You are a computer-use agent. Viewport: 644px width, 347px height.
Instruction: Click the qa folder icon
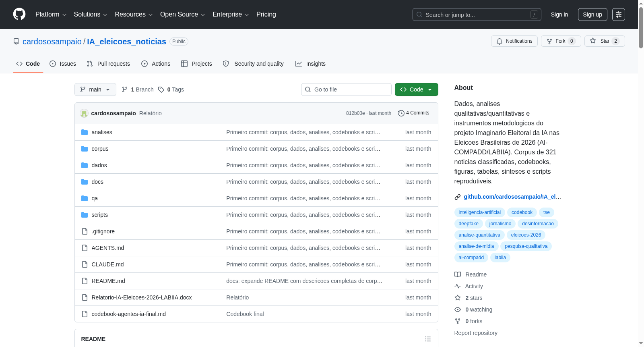[85, 198]
